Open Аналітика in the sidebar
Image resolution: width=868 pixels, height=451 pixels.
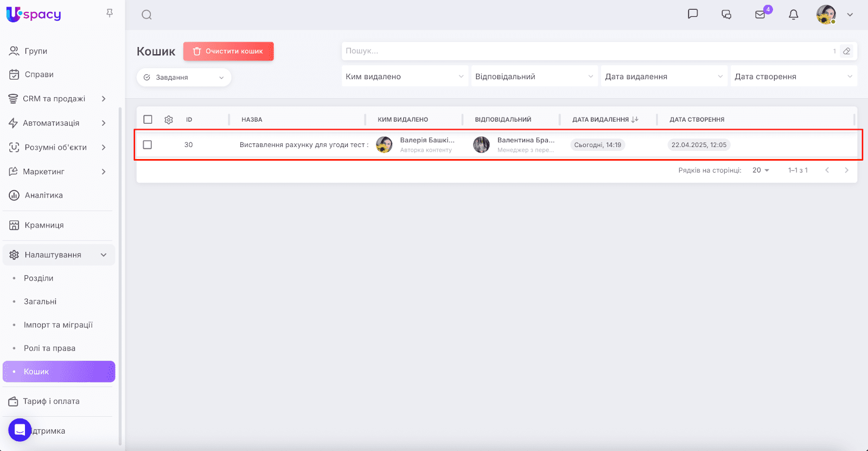click(43, 195)
